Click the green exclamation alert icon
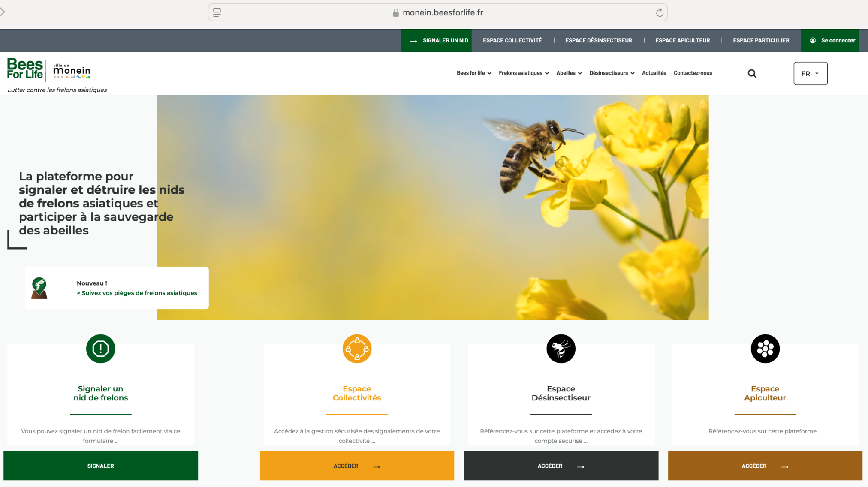The width and height of the screenshot is (868, 487). [x=100, y=349]
